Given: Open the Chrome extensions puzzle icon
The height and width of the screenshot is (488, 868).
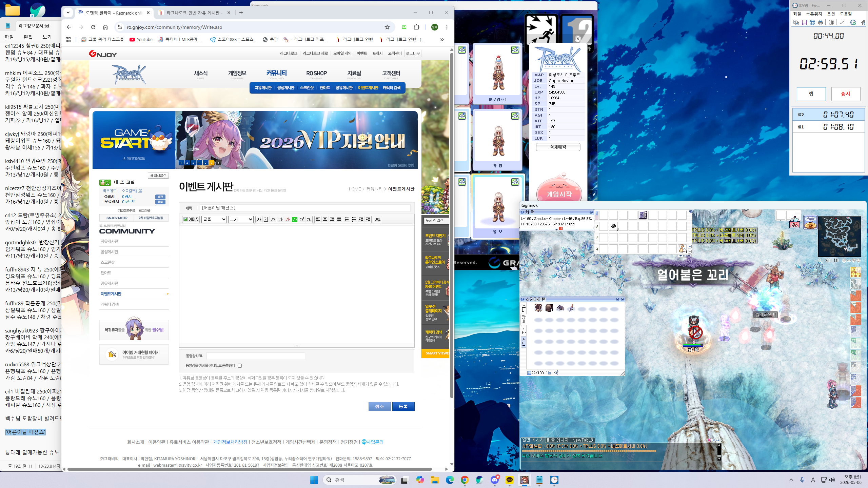Looking at the screenshot, I should click(x=417, y=27).
